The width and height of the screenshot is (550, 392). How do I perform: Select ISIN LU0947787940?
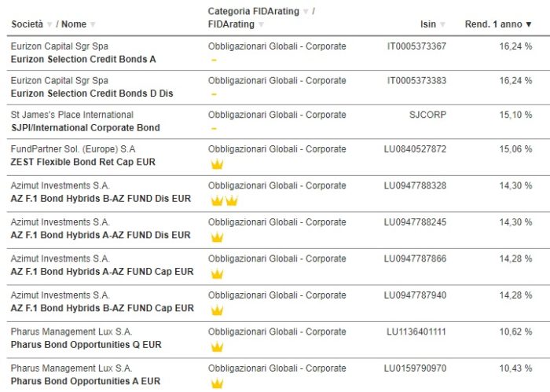(415, 295)
